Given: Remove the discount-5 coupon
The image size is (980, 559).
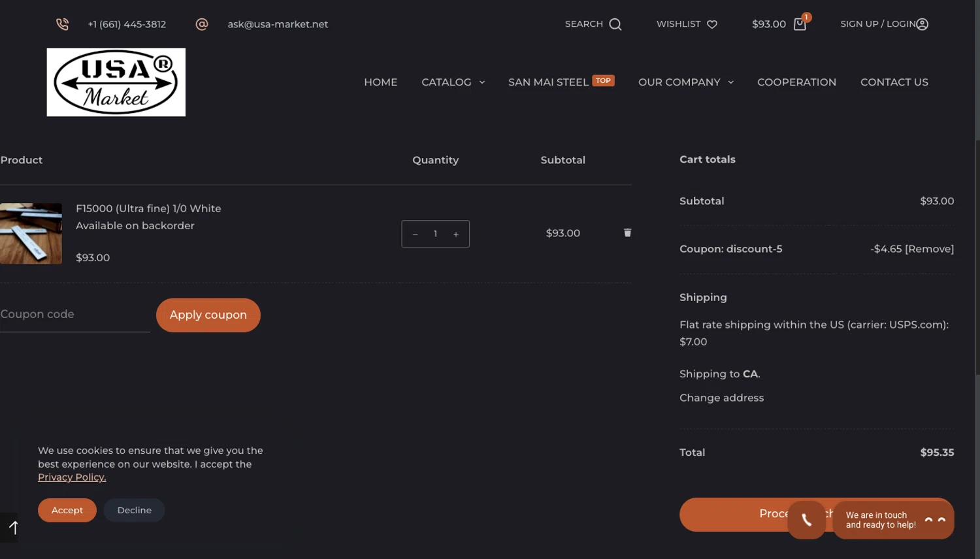Looking at the screenshot, I should 929,249.
